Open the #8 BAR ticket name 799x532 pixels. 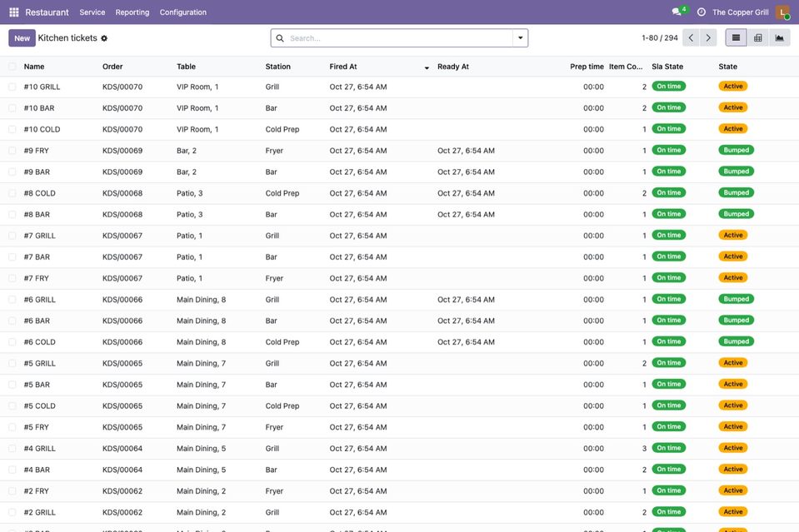pos(37,215)
